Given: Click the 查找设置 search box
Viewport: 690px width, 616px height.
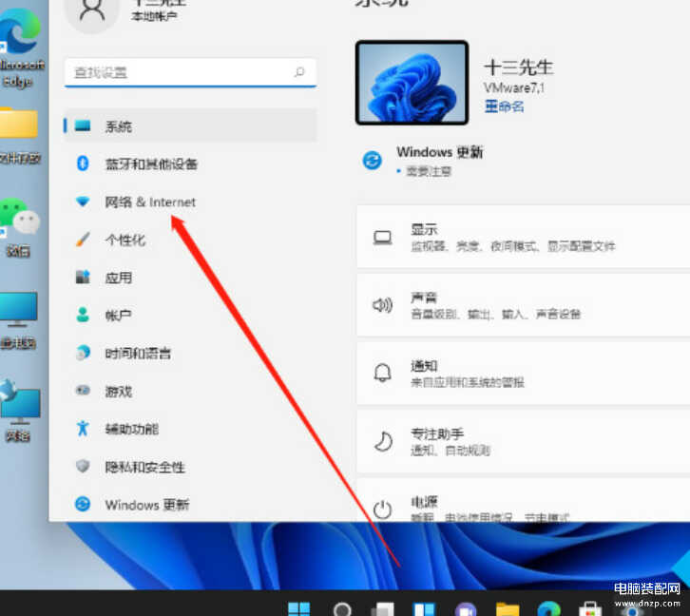Looking at the screenshot, I should tap(181, 72).
